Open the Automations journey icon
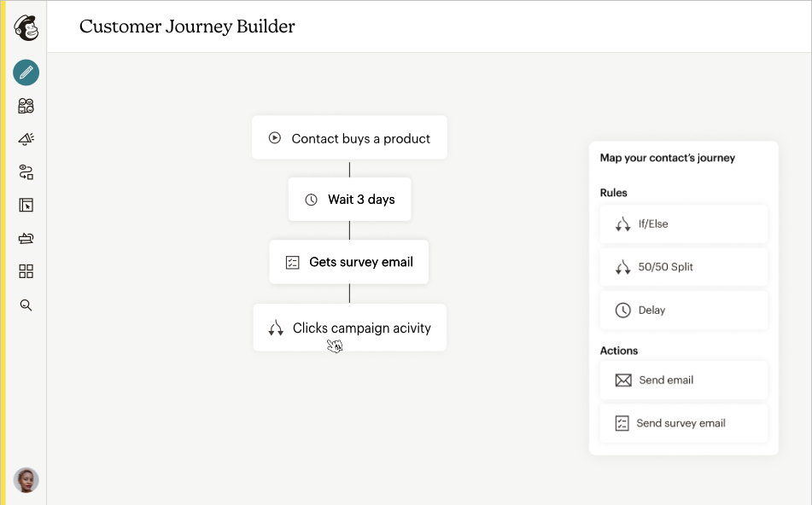 click(26, 171)
